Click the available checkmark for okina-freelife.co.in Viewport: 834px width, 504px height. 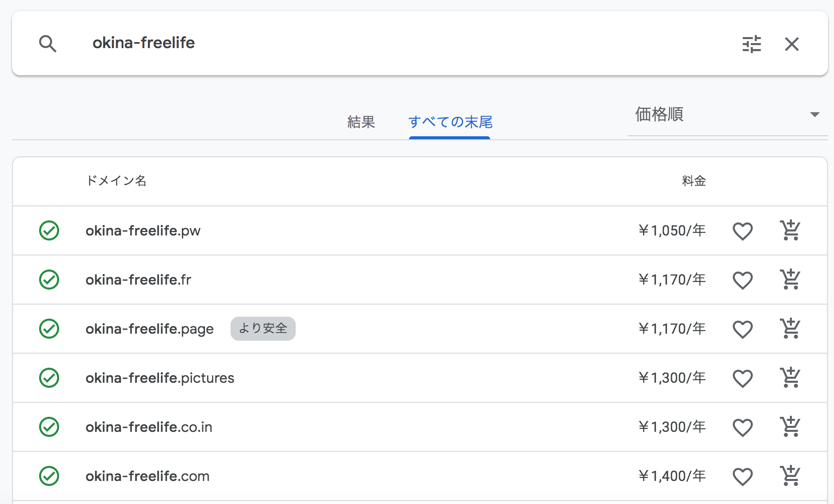(49, 427)
